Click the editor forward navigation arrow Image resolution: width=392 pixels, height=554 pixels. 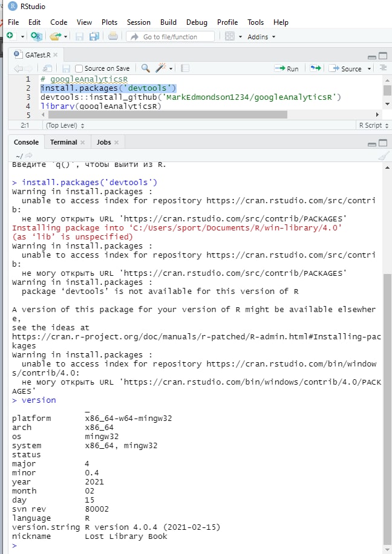coord(29,68)
